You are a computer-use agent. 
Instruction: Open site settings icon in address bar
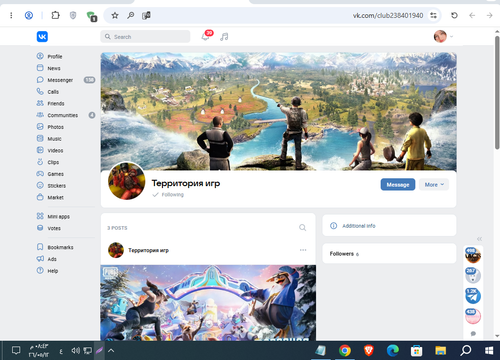[x=433, y=15]
